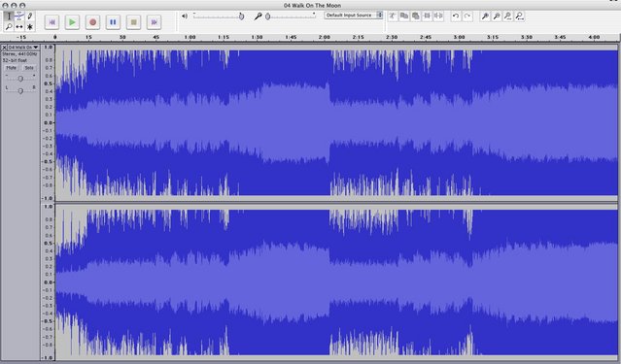This screenshot has width=621, height=364.
Task: Adjust the track gain slider
Action: coord(20,78)
